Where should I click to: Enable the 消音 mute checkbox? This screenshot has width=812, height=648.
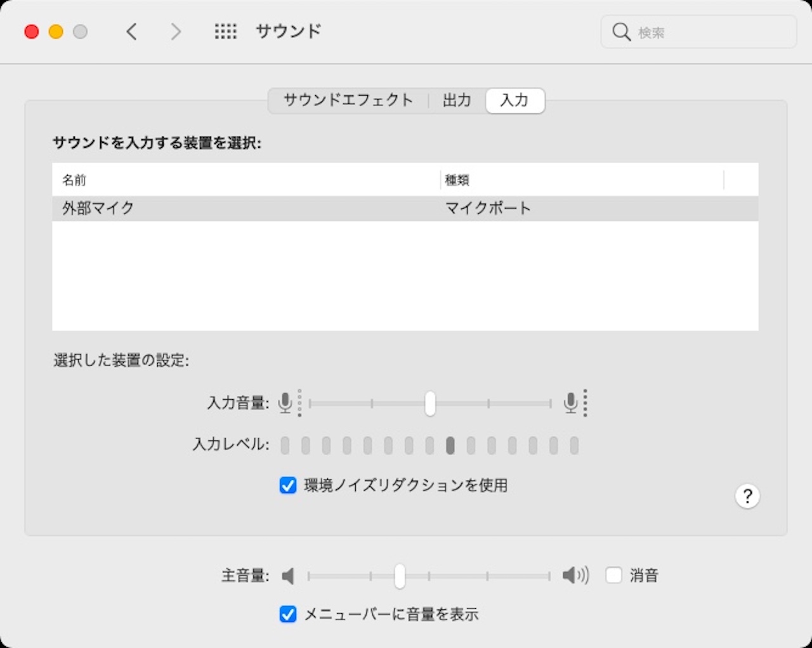[613, 575]
